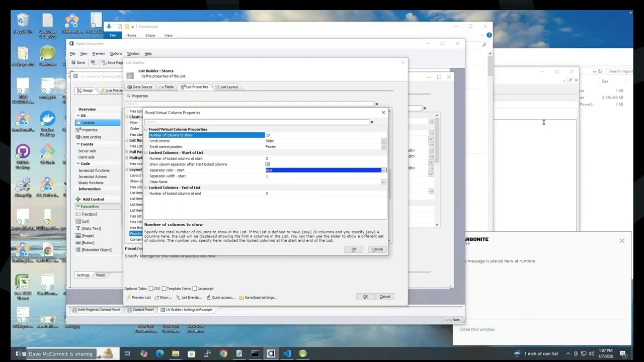Open the Scroll control position dropdown arrow

(383, 147)
